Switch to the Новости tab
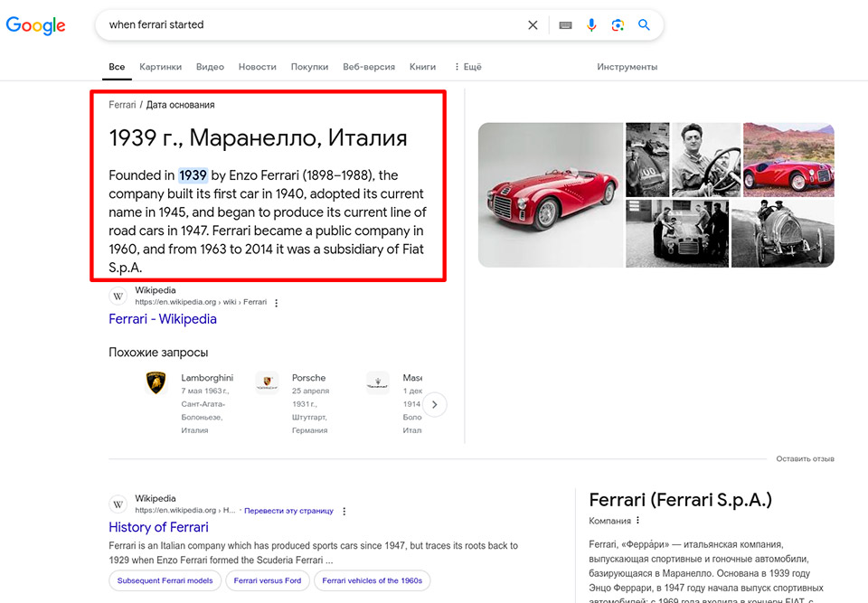 pyautogui.click(x=258, y=67)
